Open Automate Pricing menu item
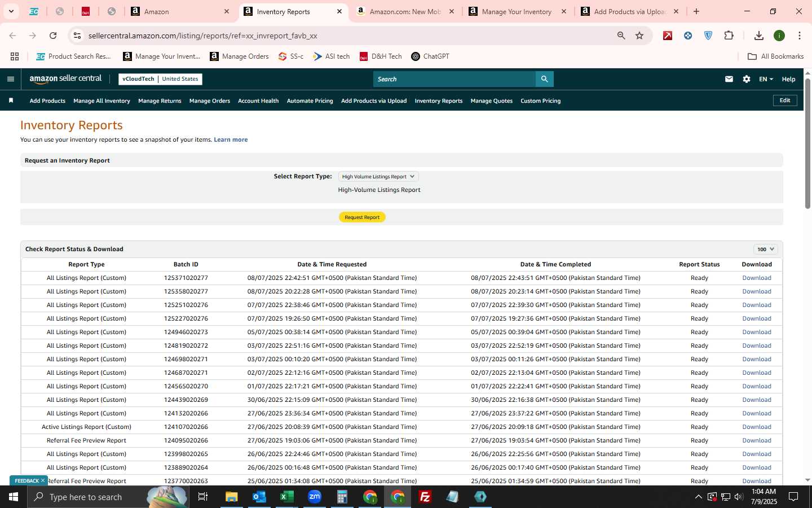The image size is (812, 508). click(x=310, y=101)
